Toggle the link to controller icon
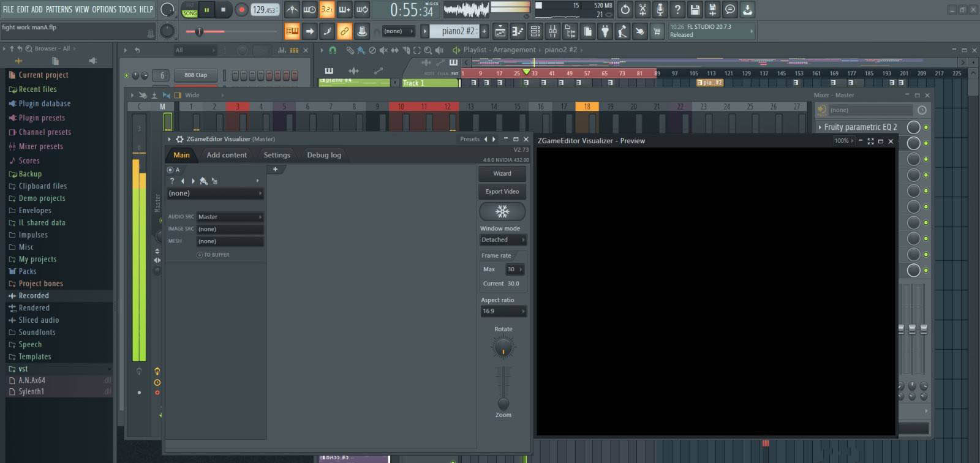The image size is (980, 463). (x=345, y=31)
